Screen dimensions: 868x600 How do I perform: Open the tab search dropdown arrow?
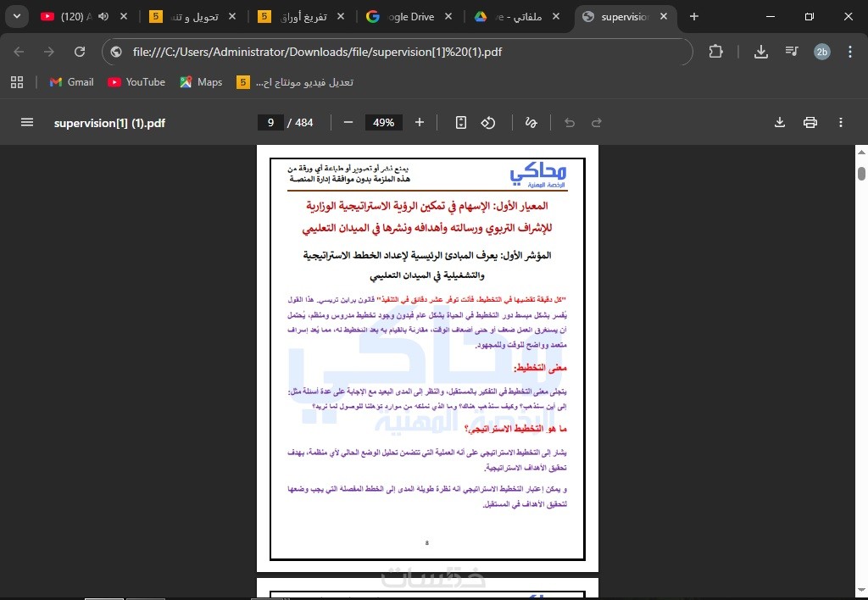(17, 17)
